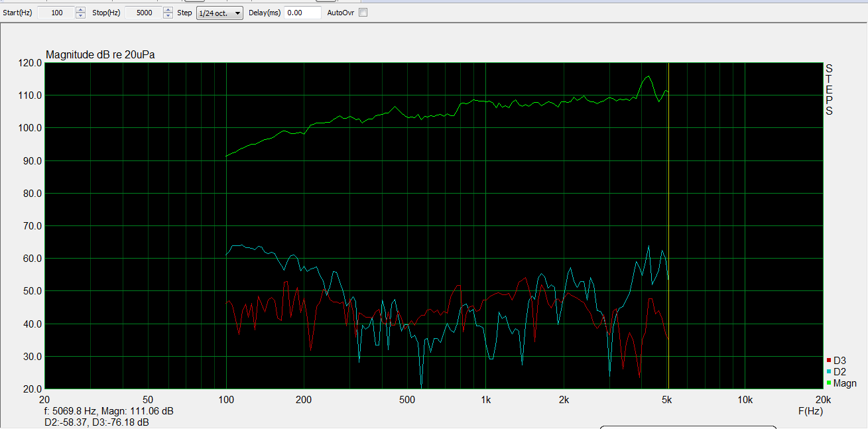868x429 pixels.
Task: Open the Step dropdown set to 1/24 oct.
Action: pyautogui.click(x=220, y=13)
